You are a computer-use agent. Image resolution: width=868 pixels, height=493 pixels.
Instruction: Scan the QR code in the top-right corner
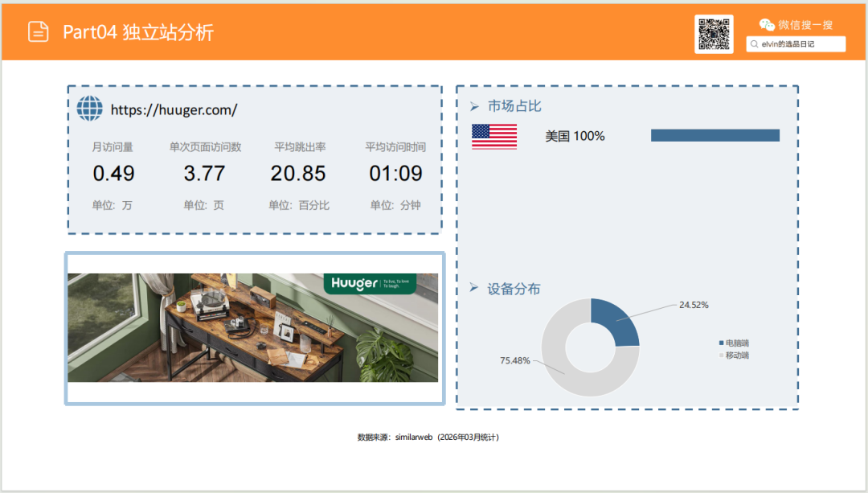[714, 34]
